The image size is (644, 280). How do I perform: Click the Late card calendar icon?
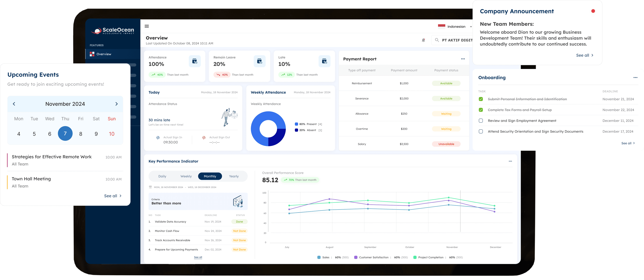(x=324, y=61)
